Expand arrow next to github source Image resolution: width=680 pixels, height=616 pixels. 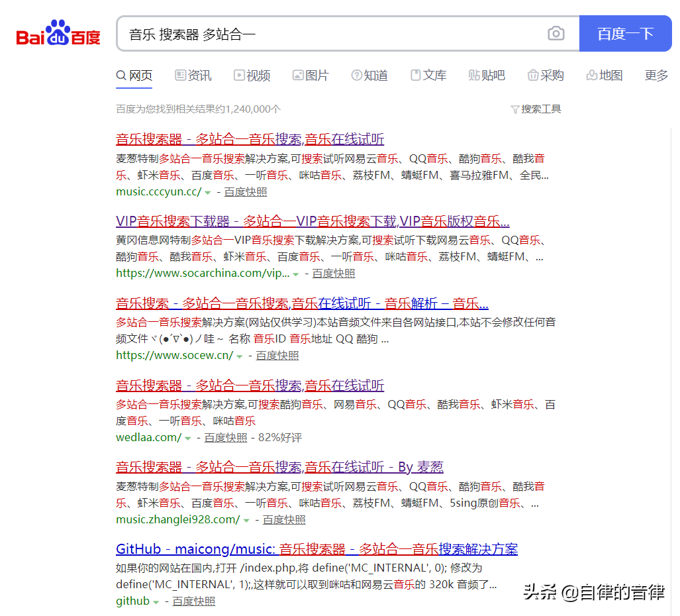click(156, 602)
